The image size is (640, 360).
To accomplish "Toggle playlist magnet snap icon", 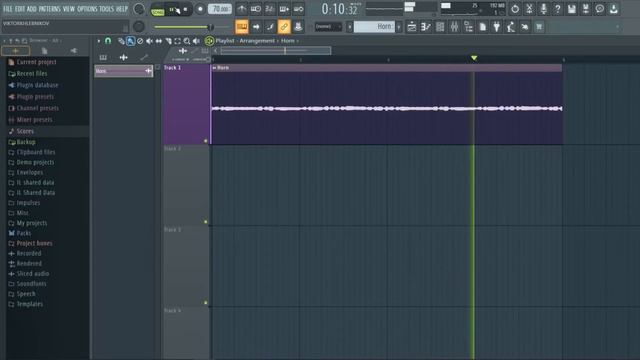I will pyautogui.click(x=108, y=41).
